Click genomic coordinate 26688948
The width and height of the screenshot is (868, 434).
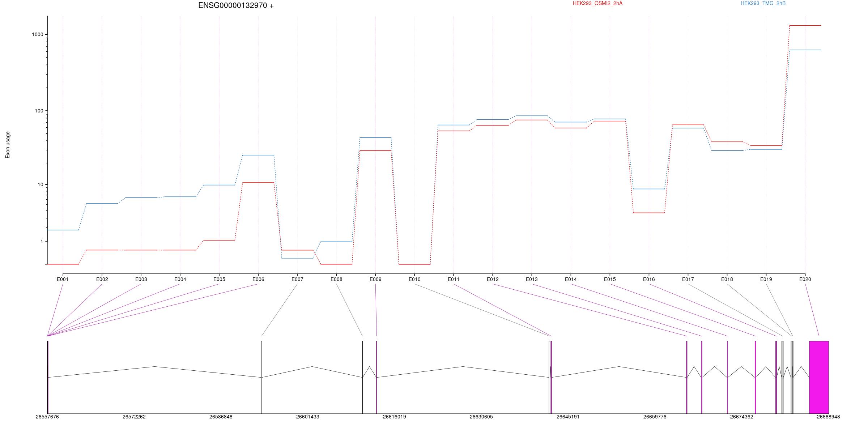[x=829, y=417]
